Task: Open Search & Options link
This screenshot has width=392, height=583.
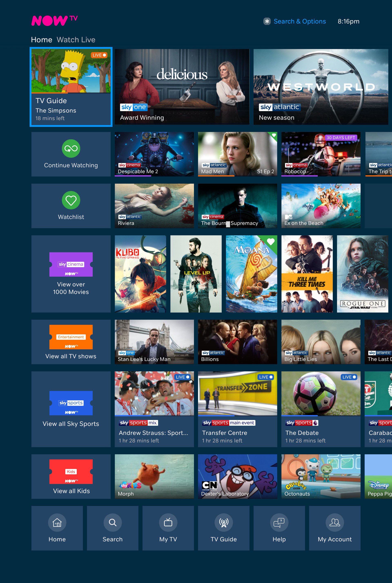Action: 300,21
